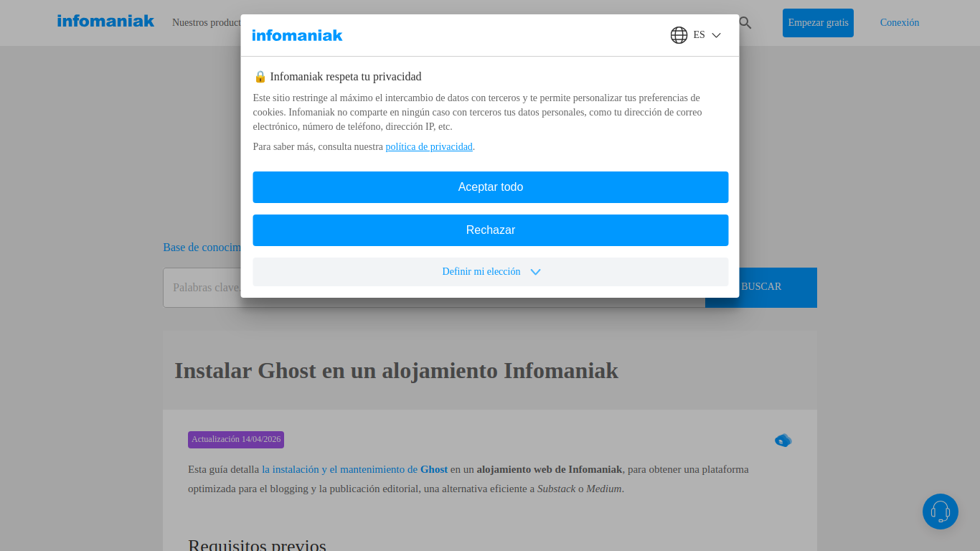The width and height of the screenshot is (980, 551).
Task: Click the search magnifier icon in header
Action: point(745,23)
